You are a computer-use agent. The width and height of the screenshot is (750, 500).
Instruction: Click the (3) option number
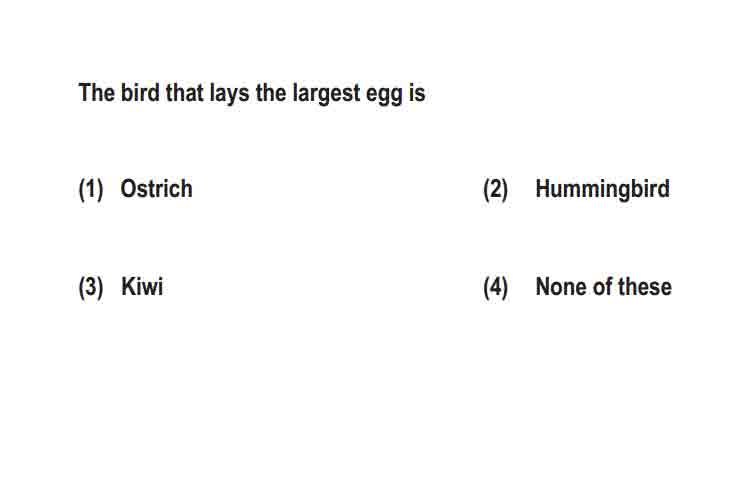click(x=91, y=288)
